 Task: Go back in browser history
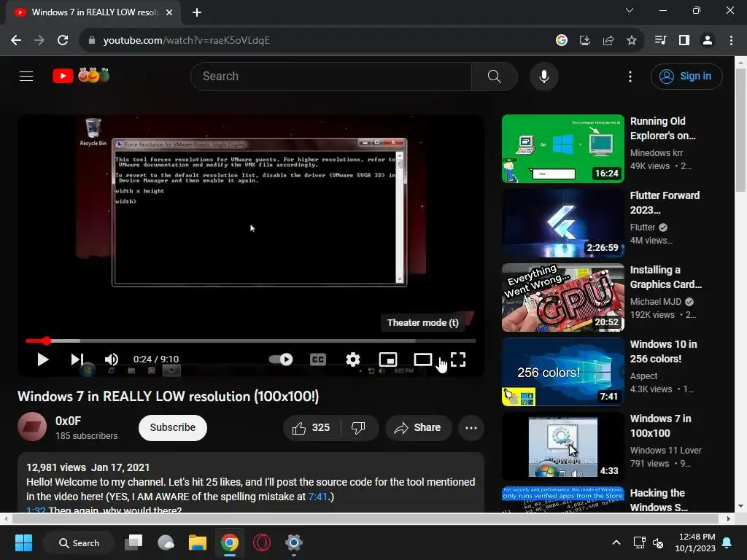click(x=16, y=41)
